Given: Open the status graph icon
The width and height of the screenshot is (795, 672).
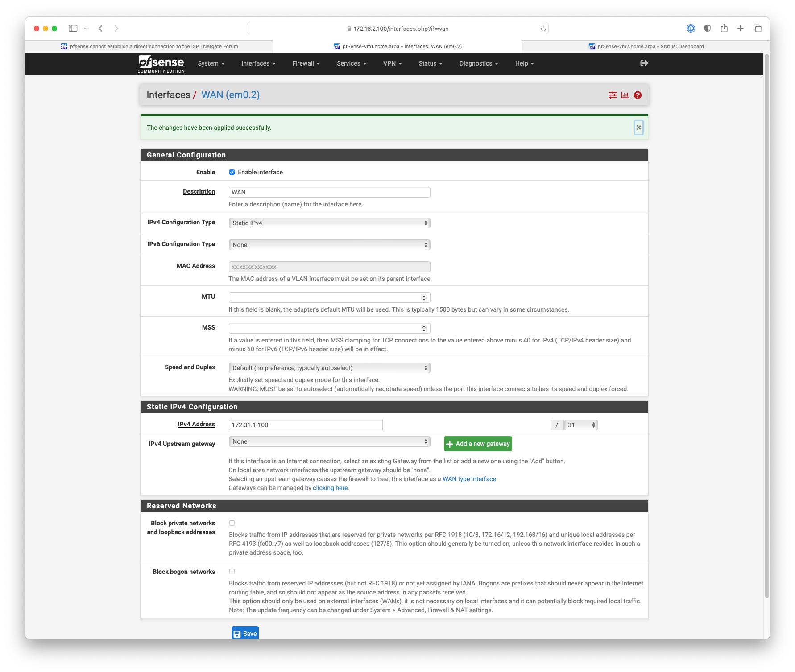Looking at the screenshot, I should pyautogui.click(x=625, y=95).
